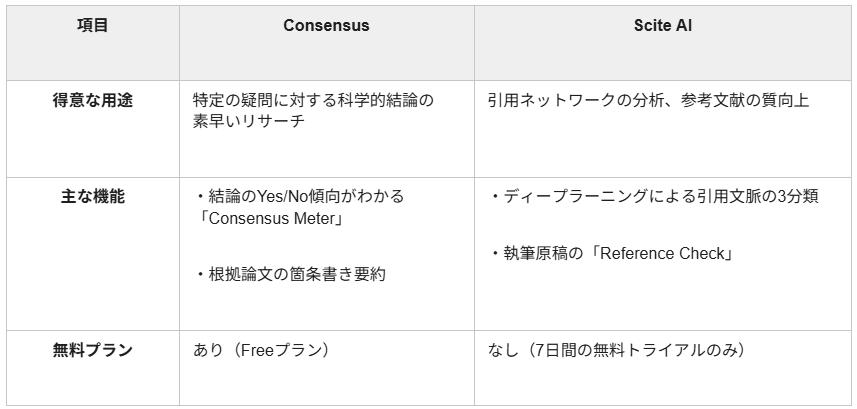The width and height of the screenshot is (857, 409).
Task: Click 参考文献の質向上 phrase
Action: [x=745, y=101]
